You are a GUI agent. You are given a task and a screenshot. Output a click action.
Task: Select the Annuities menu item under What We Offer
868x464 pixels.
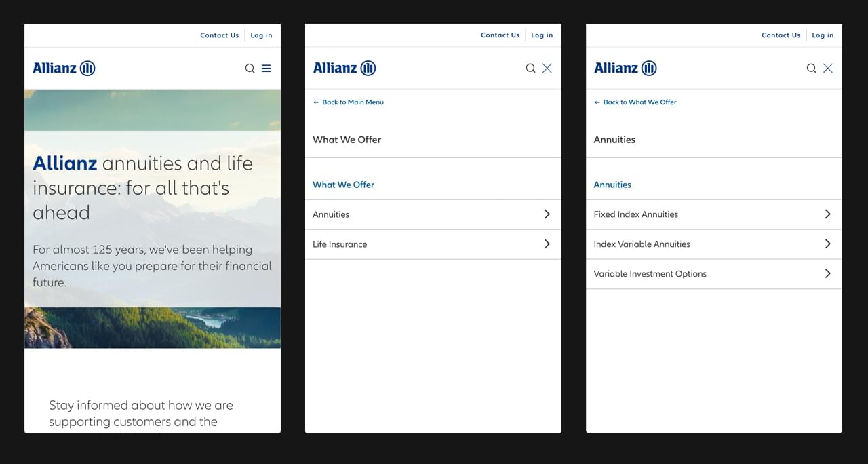433,214
